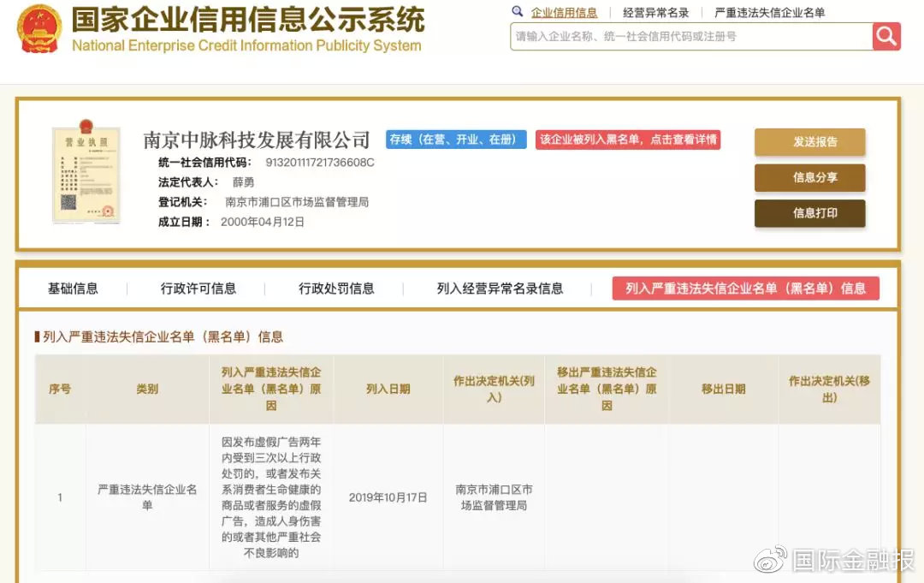
Task: Select the 信息分享 button
Action: point(808,178)
